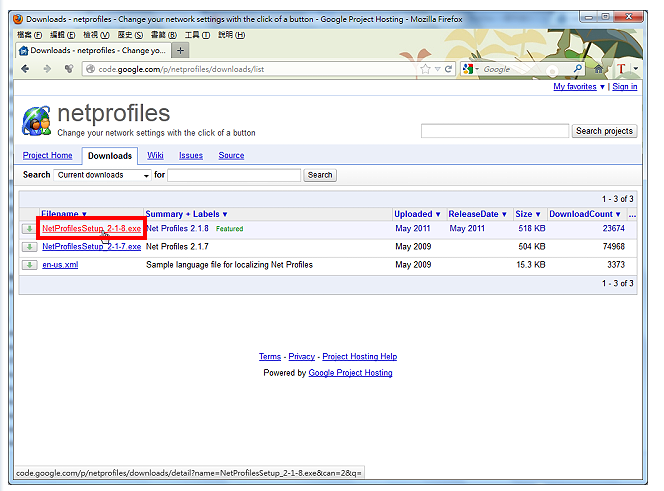Click size value 504 KB

(x=532, y=247)
